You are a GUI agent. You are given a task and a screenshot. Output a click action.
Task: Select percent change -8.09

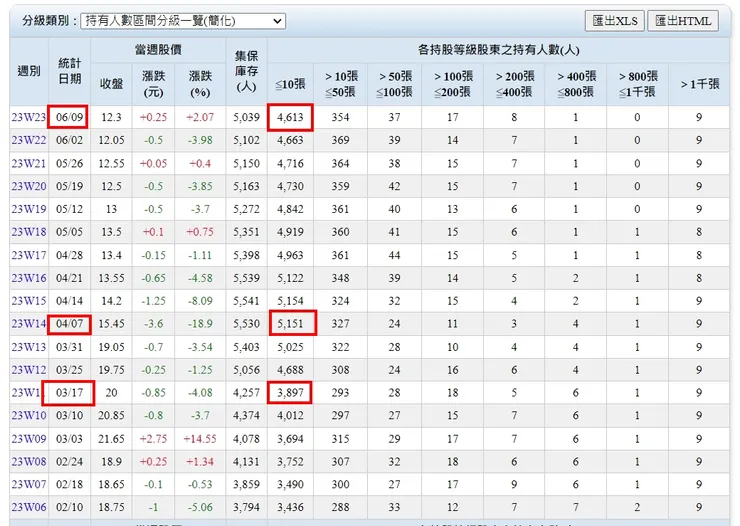click(x=200, y=301)
